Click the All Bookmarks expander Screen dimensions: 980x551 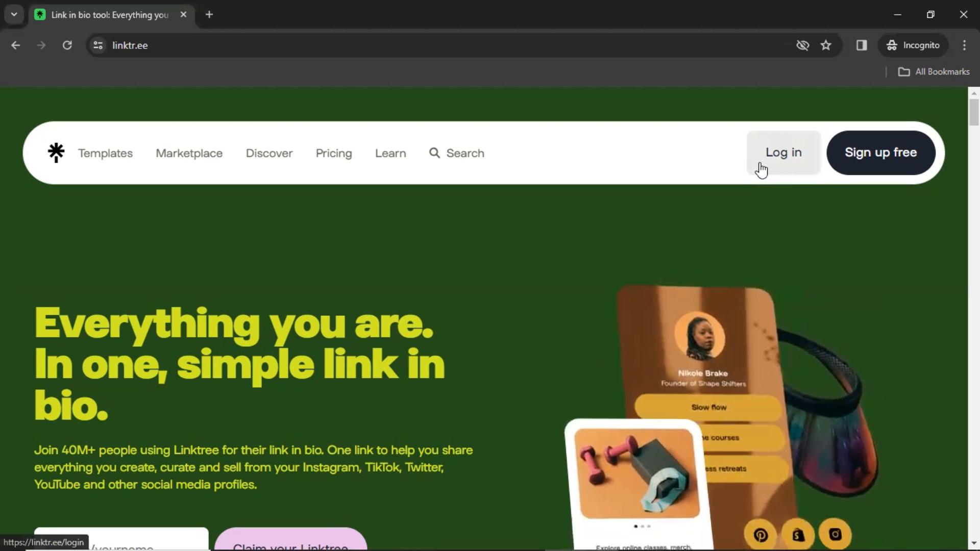[935, 71]
